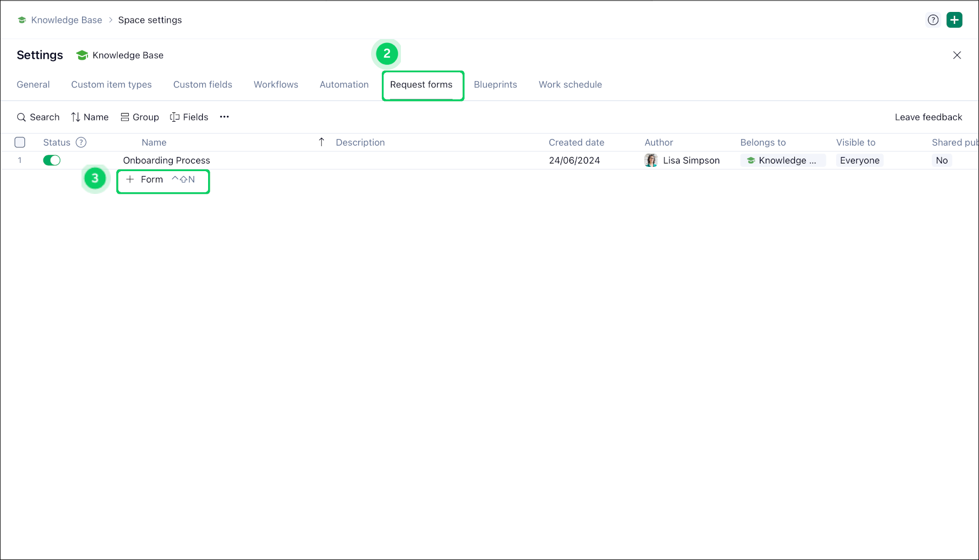Image resolution: width=979 pixels, height=560 pixels.
Task: Click the green plus create button
Action: point(954,20)
